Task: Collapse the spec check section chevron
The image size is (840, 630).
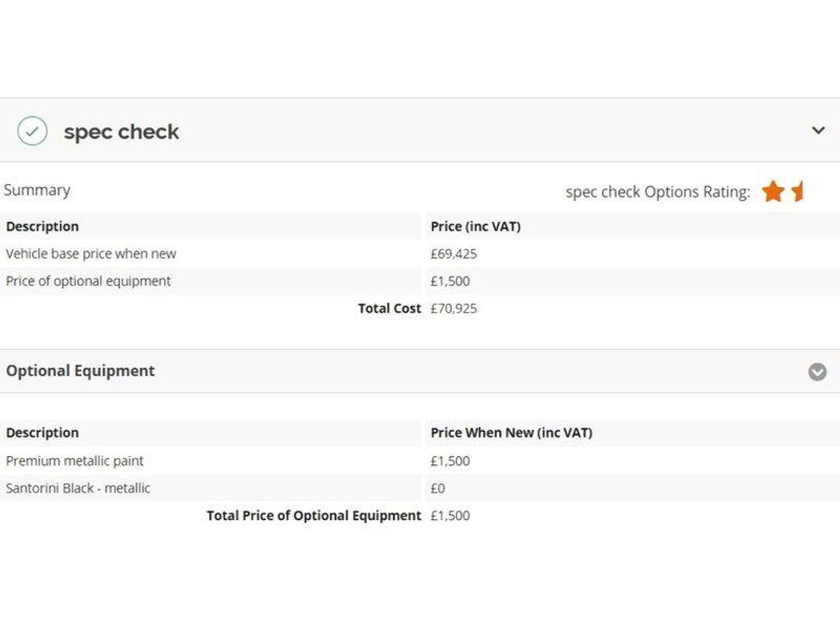Action: point(818,130)
